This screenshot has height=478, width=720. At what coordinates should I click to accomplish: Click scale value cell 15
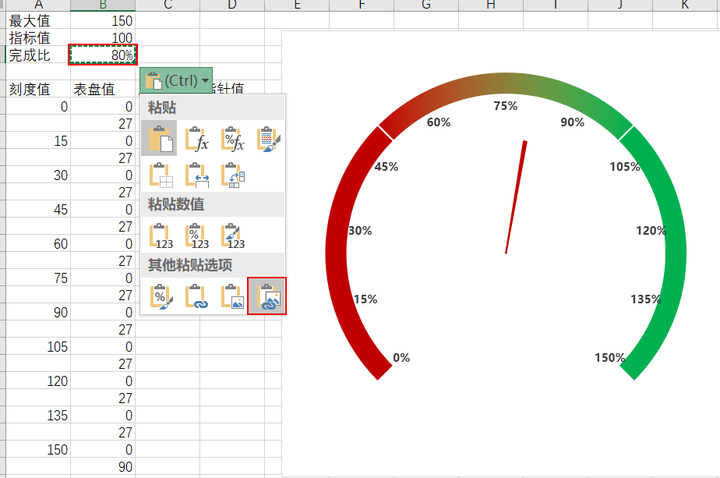pyautogui.click(x=38, y=141)
